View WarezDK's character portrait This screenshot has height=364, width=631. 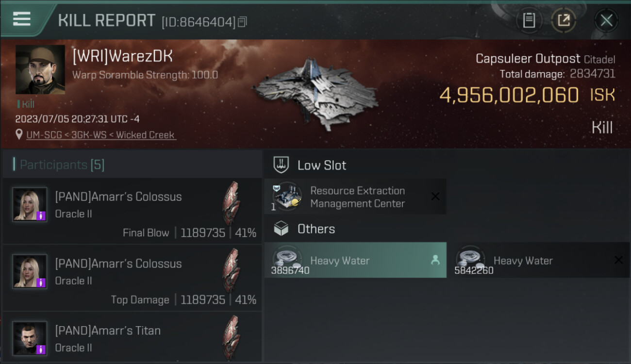[40, 69]
